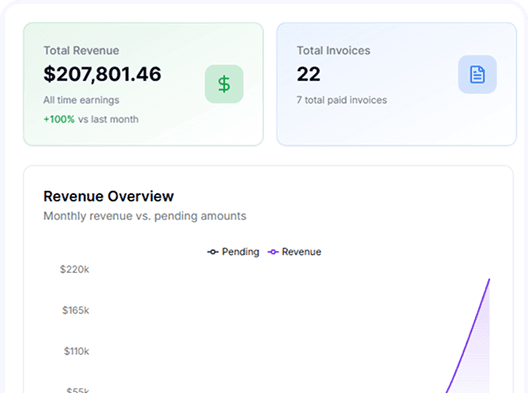Viewport: 528px width, 393px height.
Task: Click the 7 total paid invoices caption
Action: 341,100
